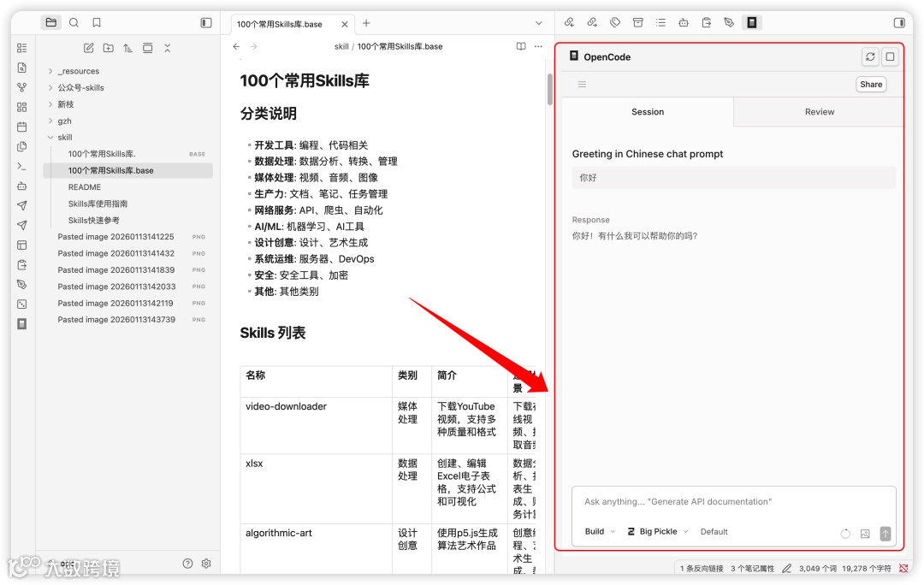The image size is (924, 585).
Task: Open the archive box icon in right sidebar
Action: (x=637, y=23)
